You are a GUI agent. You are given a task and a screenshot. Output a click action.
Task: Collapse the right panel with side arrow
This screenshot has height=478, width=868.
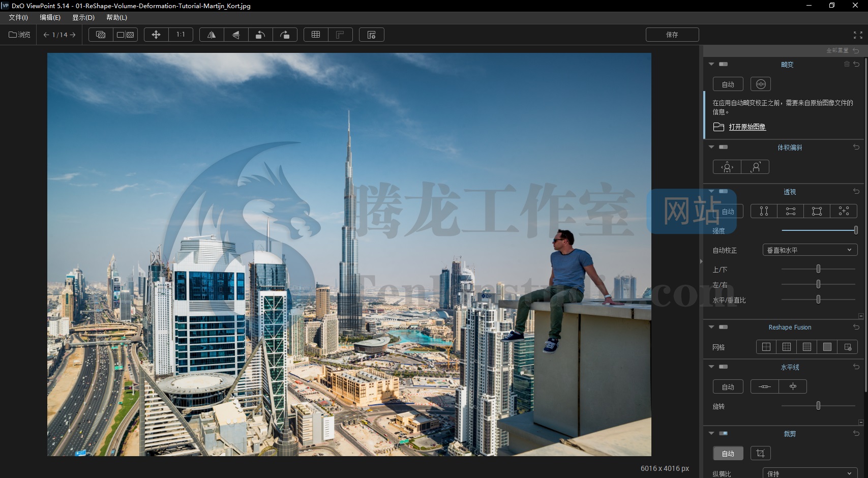tap(701, 261)
